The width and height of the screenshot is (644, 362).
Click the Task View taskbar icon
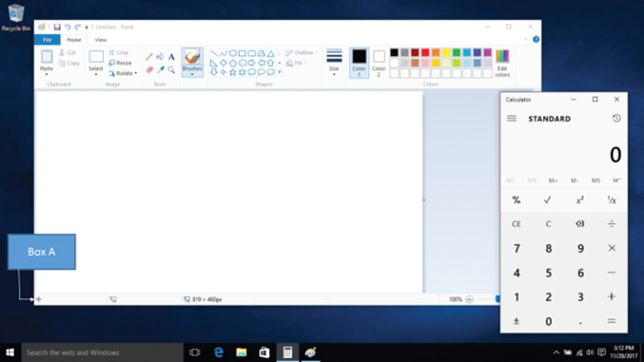[195, 352]
